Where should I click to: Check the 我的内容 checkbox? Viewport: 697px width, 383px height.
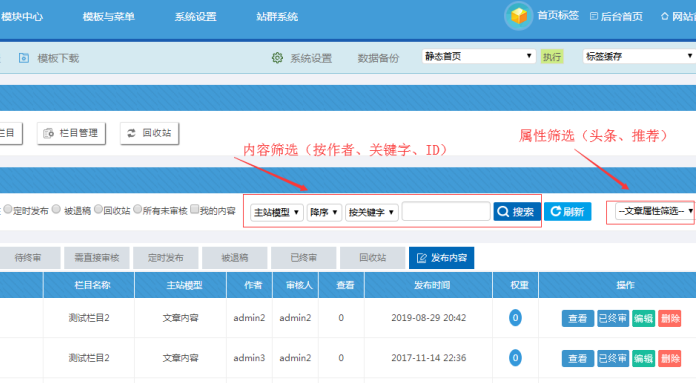tap(195, 209)
